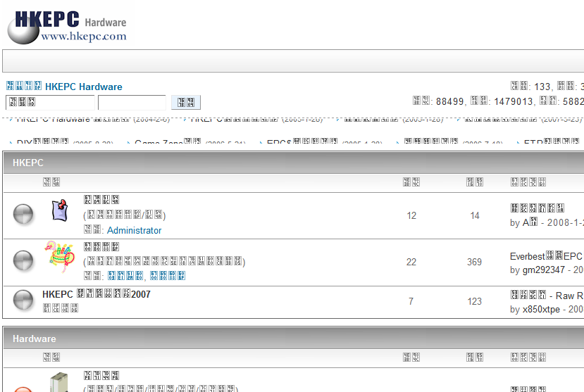This screenshot has height=392, width=584.
Task: Open last post ending with Raw R
Action: tap(547, 296)
